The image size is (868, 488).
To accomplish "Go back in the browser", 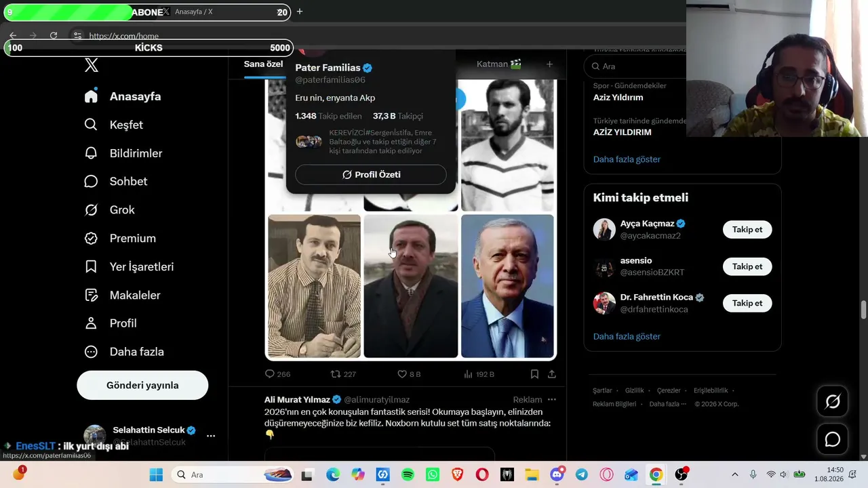I will pos(13,35).
